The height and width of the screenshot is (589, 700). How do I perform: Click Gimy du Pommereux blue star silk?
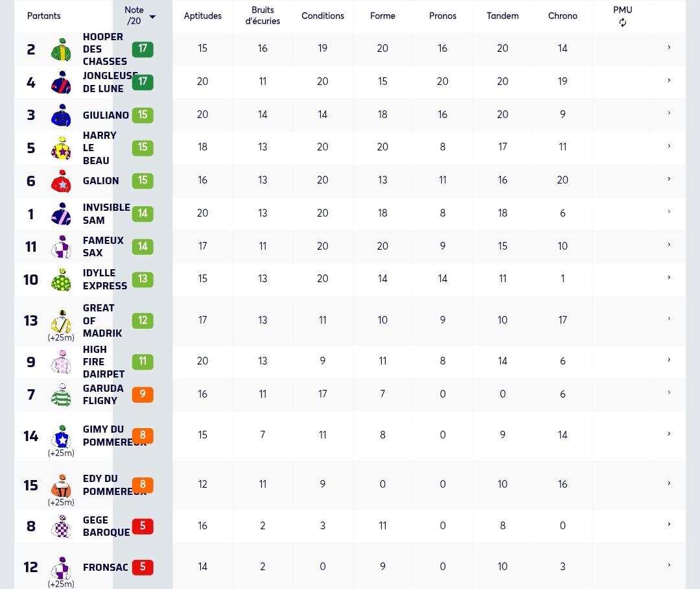pyautogui.click(x=61, y=436)
